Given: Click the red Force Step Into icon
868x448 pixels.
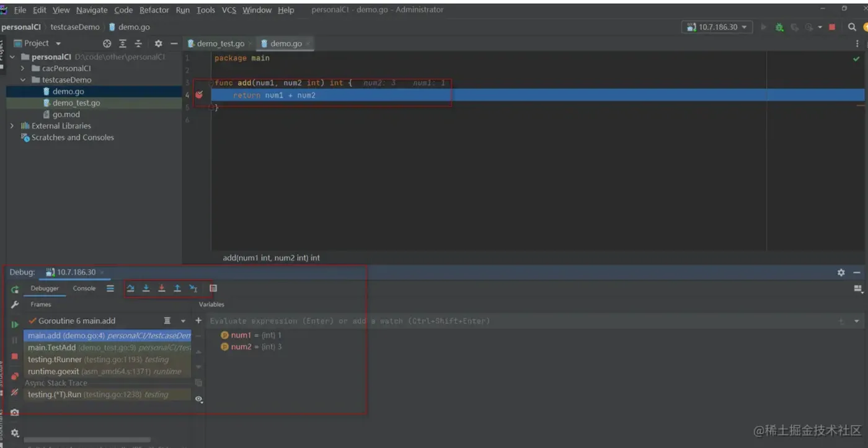Looking at the screenshot, I should pyautogui.click(x=162, y=288).
